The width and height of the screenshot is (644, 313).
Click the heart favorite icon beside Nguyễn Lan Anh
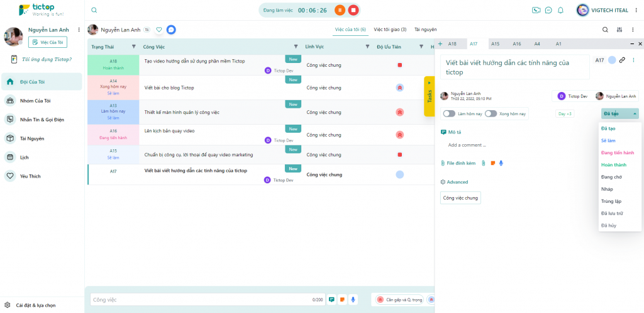159,30
